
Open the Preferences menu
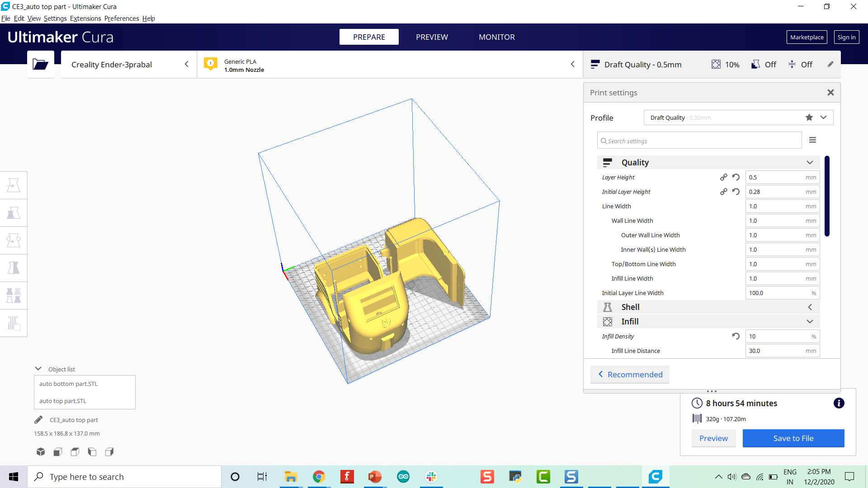[x=122, y=19]
